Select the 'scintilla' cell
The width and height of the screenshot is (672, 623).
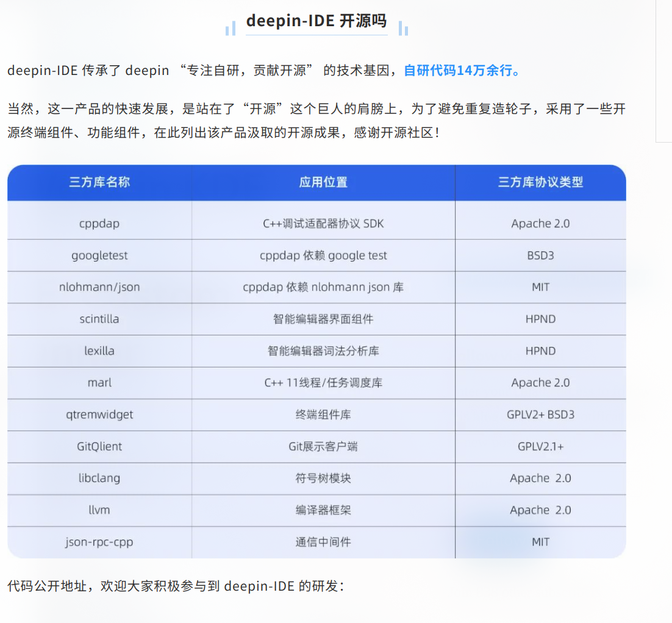pos(99,319)
